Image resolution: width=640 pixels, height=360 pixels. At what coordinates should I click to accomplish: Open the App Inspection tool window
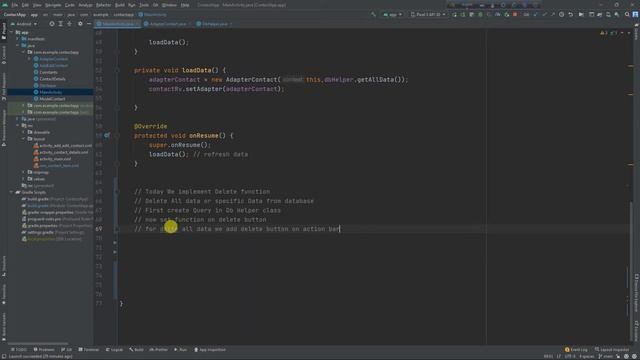tap(210, 350)
